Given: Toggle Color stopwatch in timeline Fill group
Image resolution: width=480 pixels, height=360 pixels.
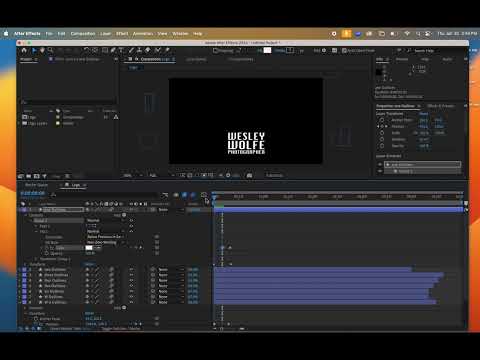Looking at the screenshot, I should click(x=47, y=248).
